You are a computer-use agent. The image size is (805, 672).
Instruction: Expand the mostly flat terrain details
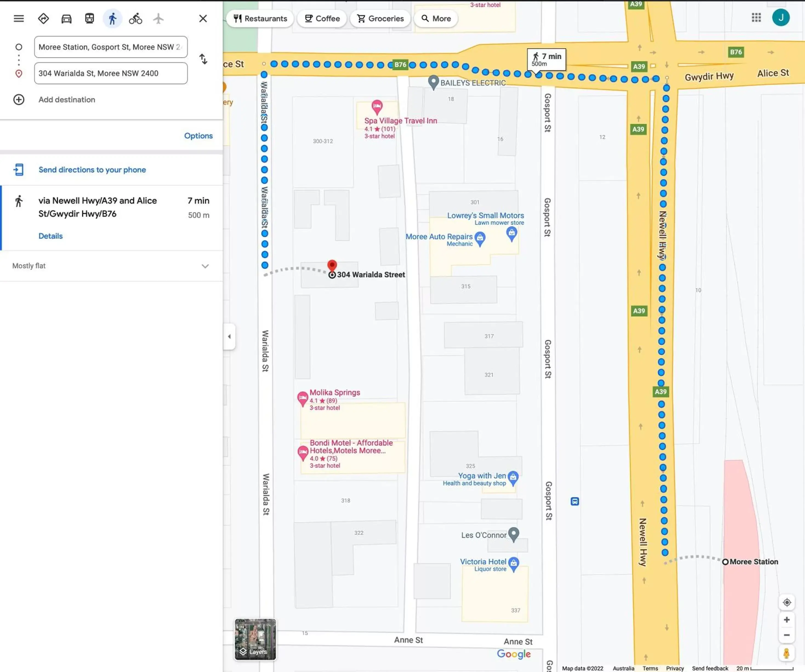[204, 266]
